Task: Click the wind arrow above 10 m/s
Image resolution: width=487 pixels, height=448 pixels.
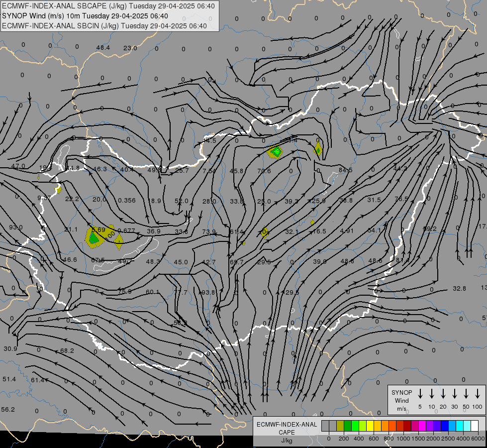Action: (x=431, y=394)
